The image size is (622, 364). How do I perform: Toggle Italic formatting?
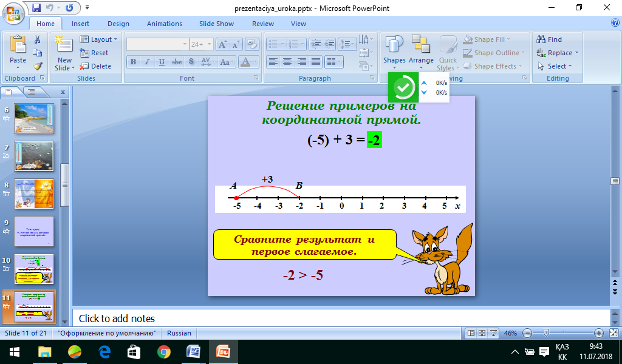[x=147, y=62]
